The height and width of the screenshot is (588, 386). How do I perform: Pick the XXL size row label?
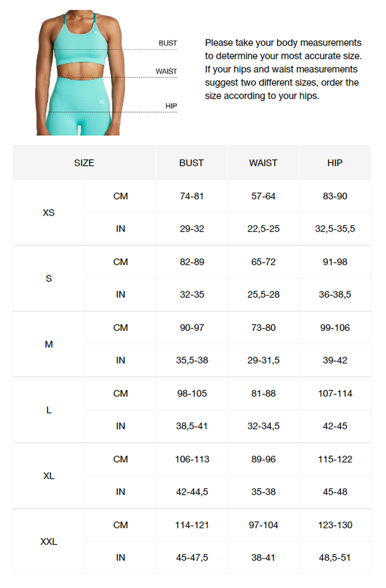point(48,541)
